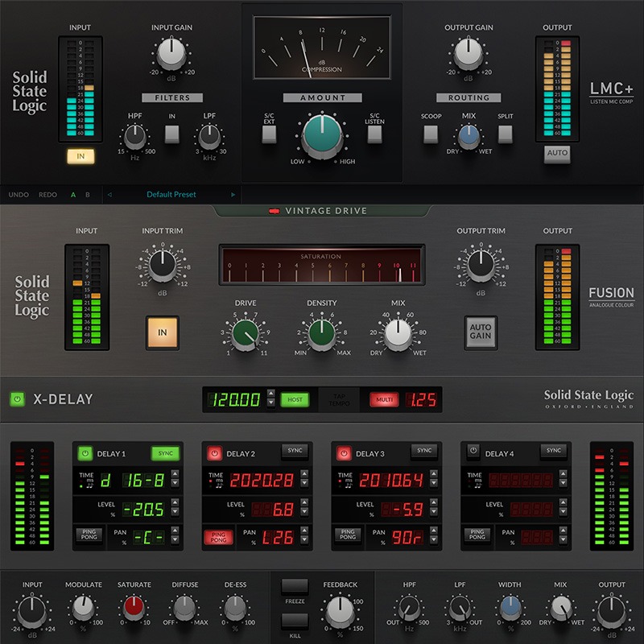The height and width of the screenshot is (644, 644).
Task: Decrease tempo with down stepper arrow
Action: [x=270, y=402]
